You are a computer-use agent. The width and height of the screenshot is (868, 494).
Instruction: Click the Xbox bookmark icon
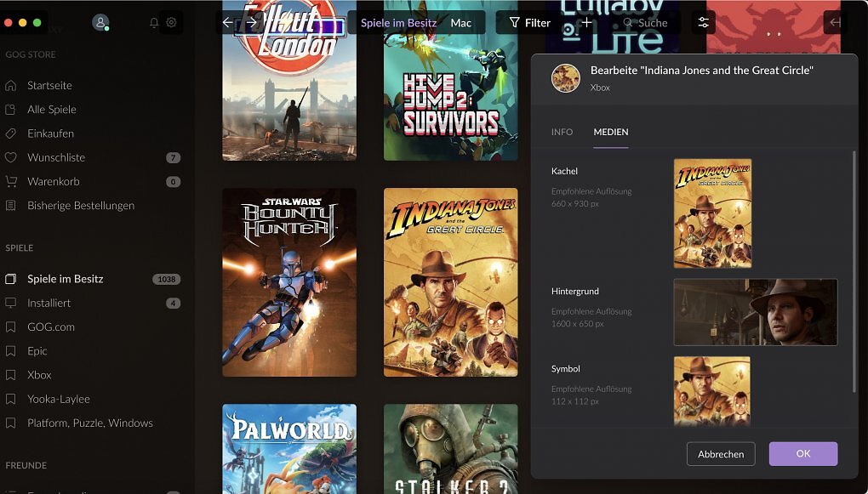pos(10,374)
